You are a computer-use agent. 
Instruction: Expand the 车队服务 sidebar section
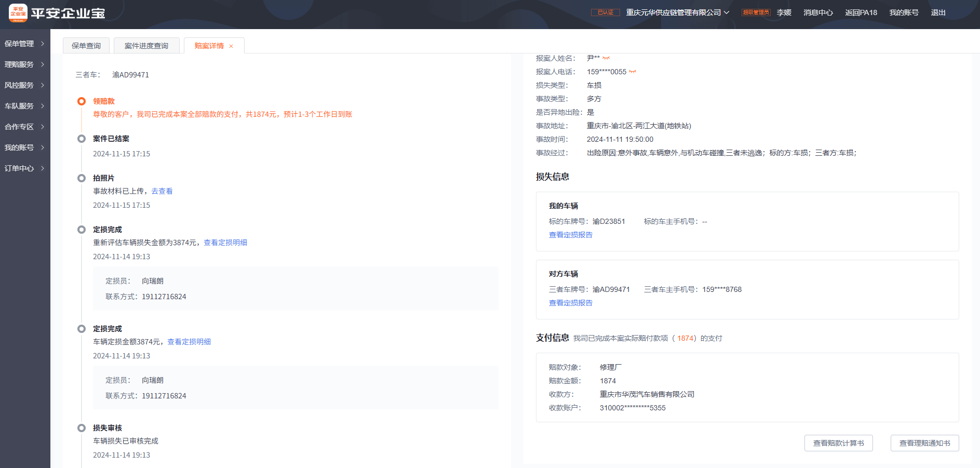[24, 106]
